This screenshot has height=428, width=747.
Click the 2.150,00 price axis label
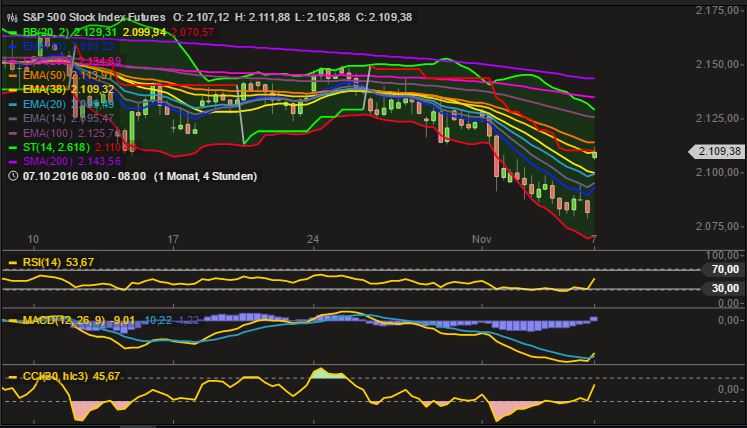click(718, 64)
